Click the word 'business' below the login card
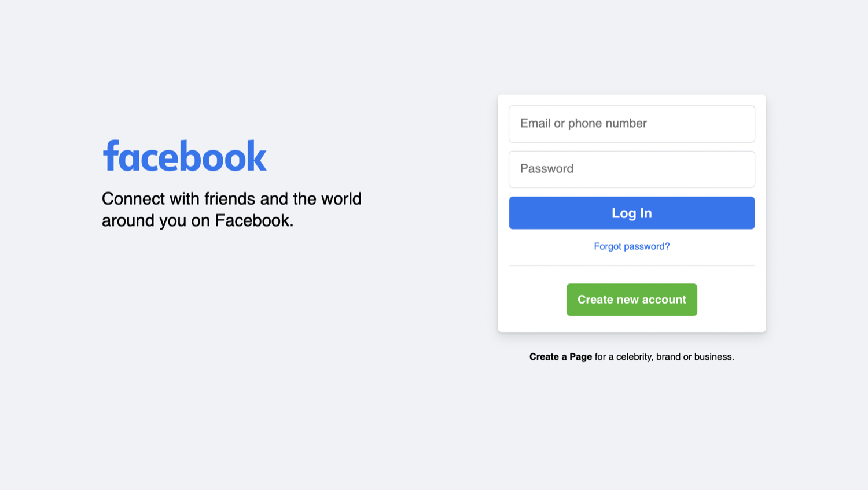 [x=713, y=357]
